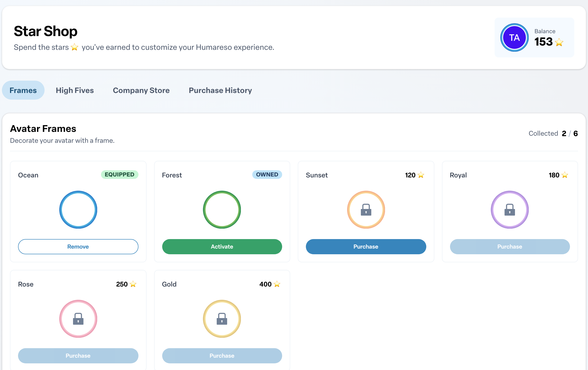This screenshot has width=588, height=370.
Task: Click the Ocean frame name
Action: pyautogui.click(x=28, y=175)
